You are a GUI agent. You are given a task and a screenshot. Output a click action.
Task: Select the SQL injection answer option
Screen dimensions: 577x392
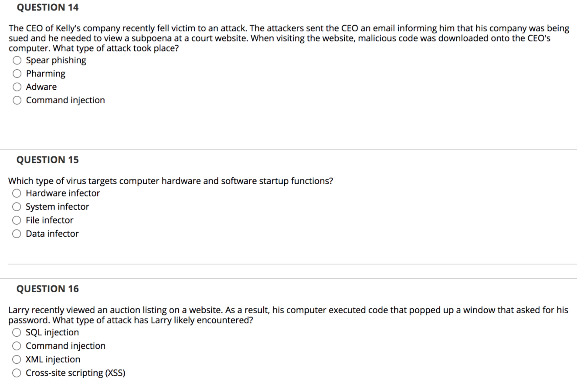pos(17,332)
